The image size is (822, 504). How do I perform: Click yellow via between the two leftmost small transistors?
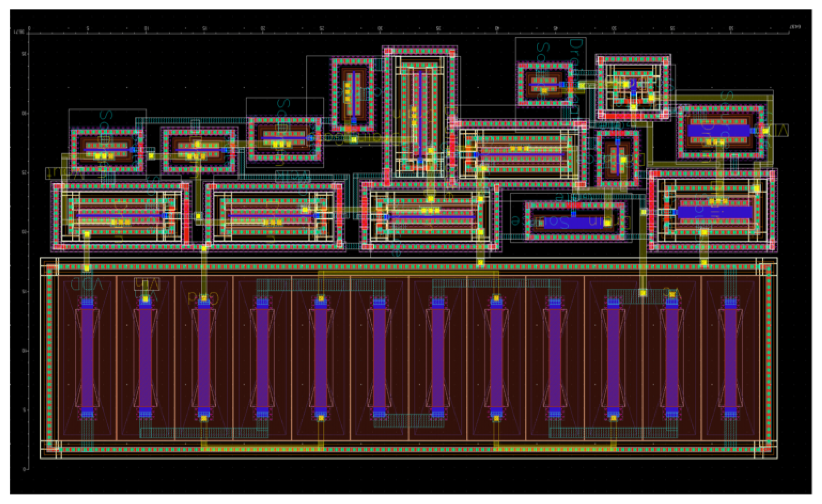(151, 156)
